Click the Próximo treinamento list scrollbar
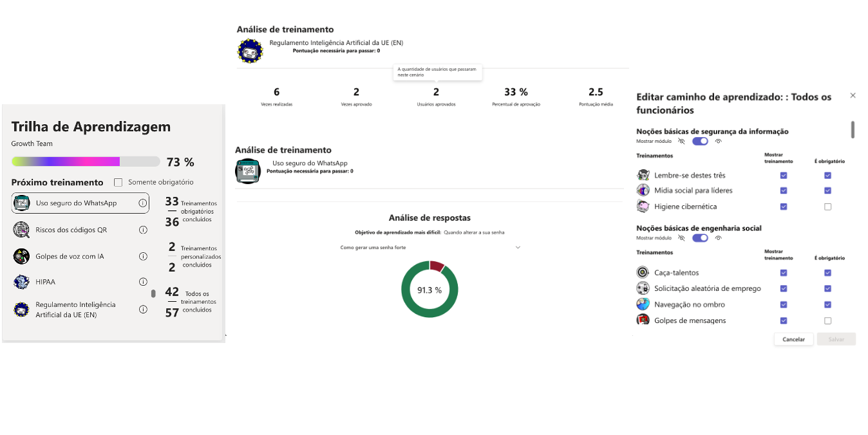 [153, 293]
